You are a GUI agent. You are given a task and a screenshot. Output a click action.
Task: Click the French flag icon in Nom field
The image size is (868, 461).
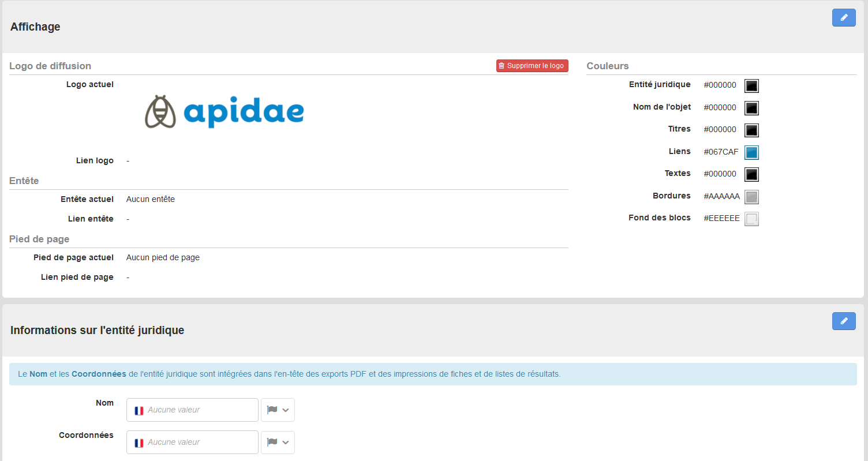tap(139, 411)
